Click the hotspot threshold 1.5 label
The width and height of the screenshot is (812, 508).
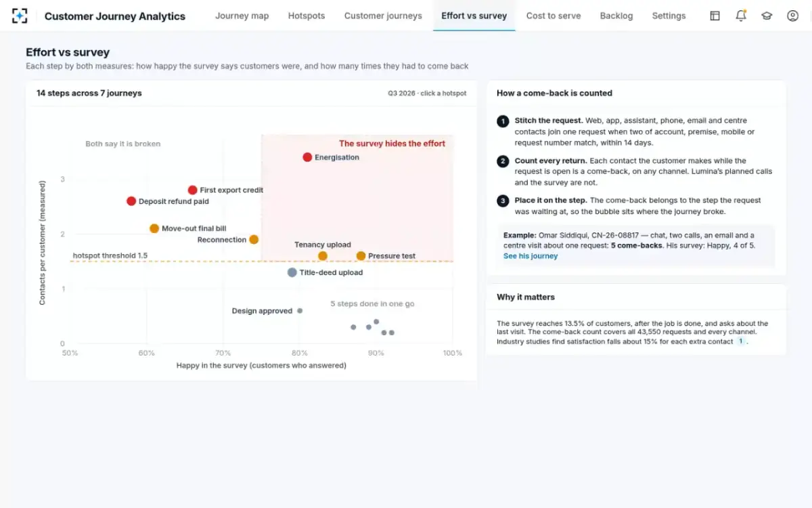click(x=110, y=256)
